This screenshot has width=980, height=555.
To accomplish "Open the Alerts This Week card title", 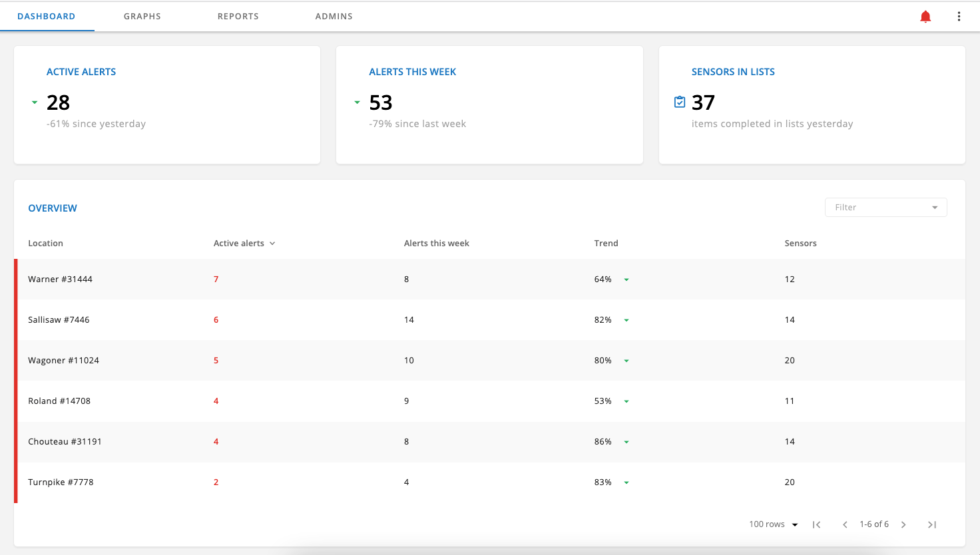I will (413, 72).
